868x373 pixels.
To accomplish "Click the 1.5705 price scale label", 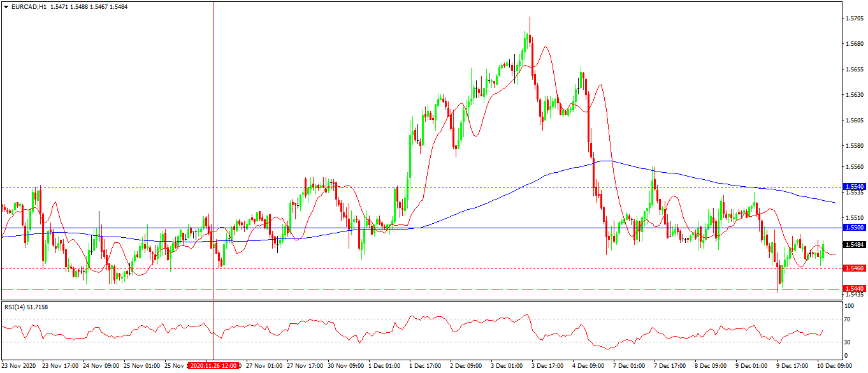I will click(x=855, y=18).
